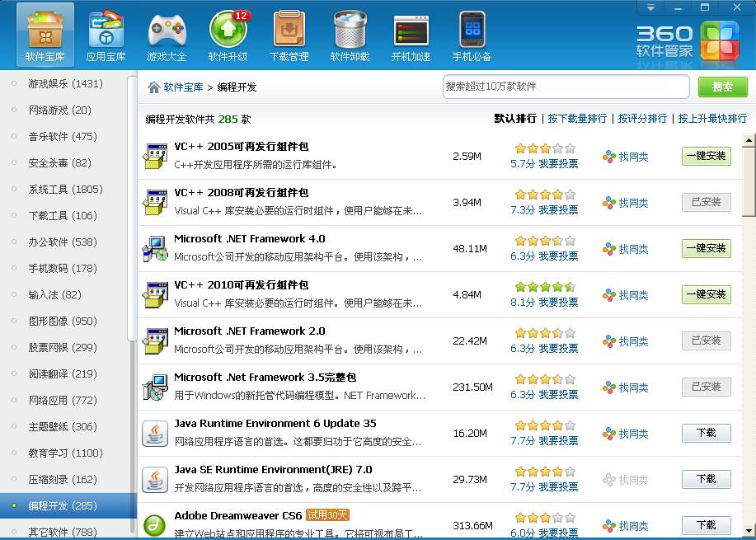
Task: Sort by 按下载量排行
Action: 577,119
